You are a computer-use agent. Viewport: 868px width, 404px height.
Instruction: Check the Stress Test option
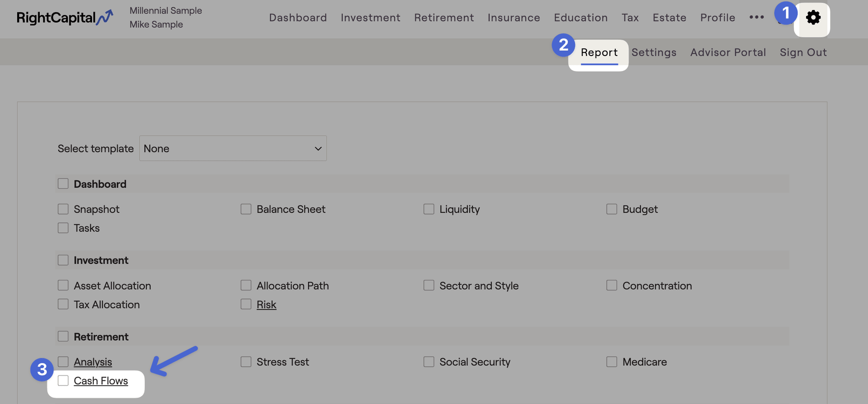point(246,362)
